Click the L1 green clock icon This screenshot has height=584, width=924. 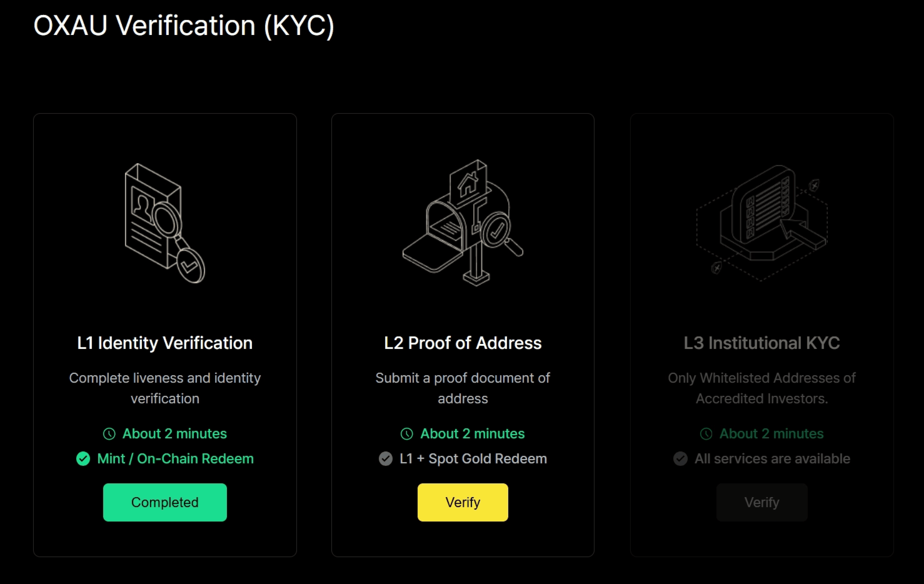[109, 434]
